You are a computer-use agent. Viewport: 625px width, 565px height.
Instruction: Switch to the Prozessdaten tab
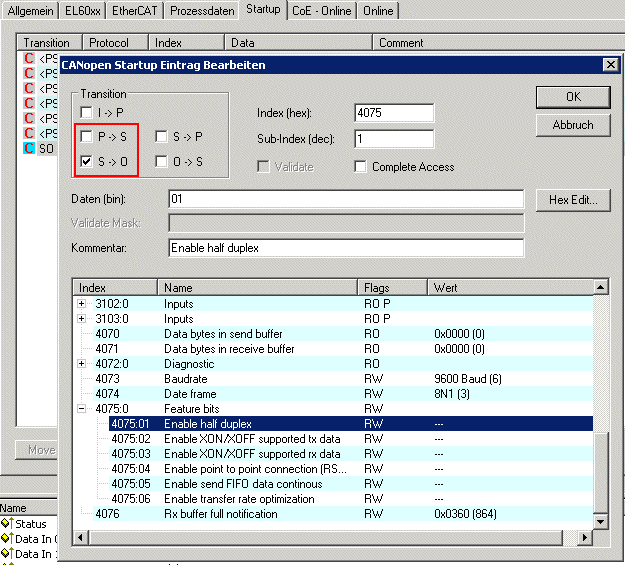pos(202,11)
